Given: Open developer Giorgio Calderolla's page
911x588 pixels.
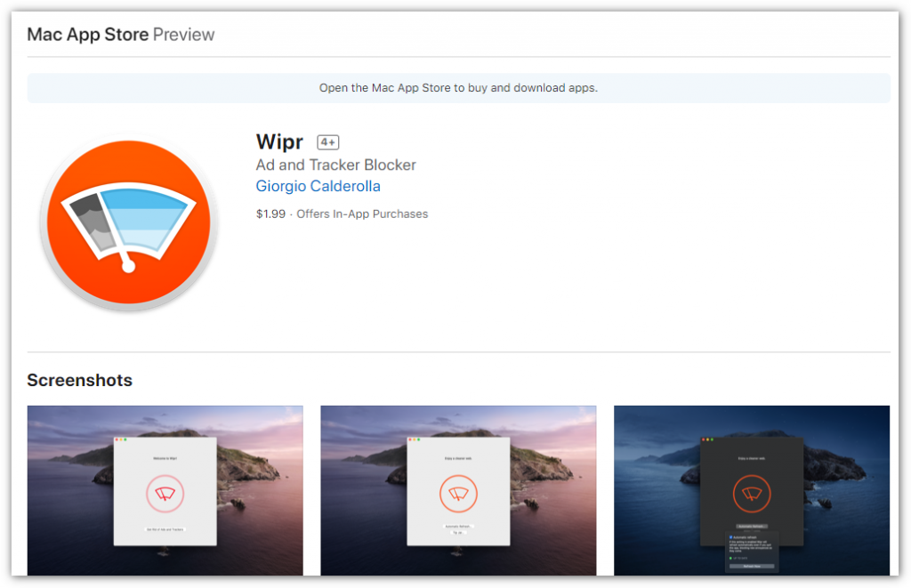Looking at the screenshot, I should click(x=318, y=186).
